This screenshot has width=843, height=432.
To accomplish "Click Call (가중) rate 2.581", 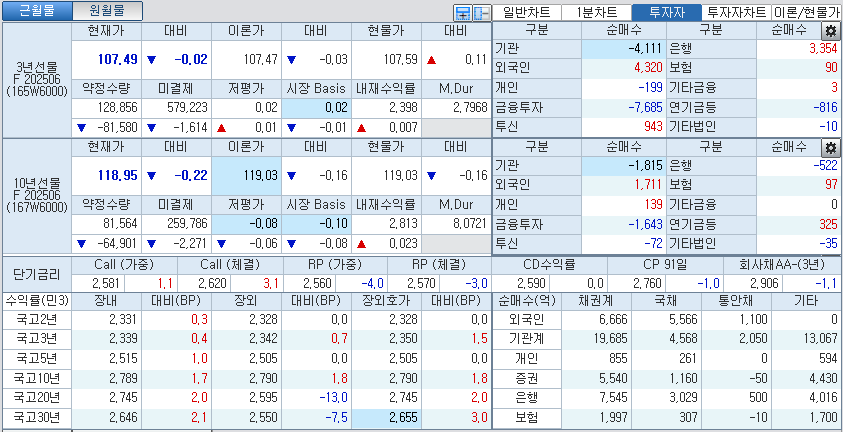I will coord(108,284).
